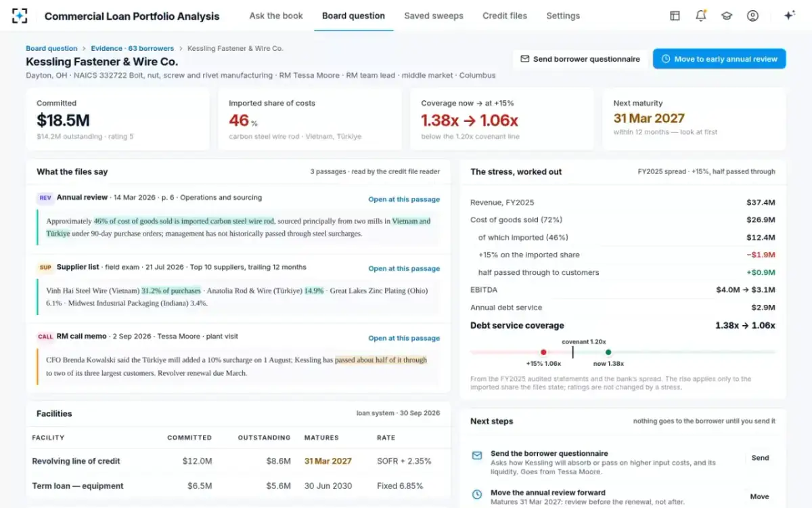Image resolution: width=812 pixels, height=508 pixels.
Task: Select the Term loan — equipment row name
Action: (78, 486)
